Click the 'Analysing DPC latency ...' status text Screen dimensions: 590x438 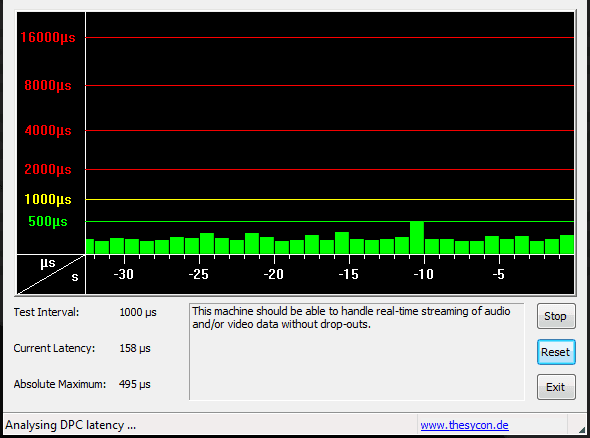coord(70,425)
